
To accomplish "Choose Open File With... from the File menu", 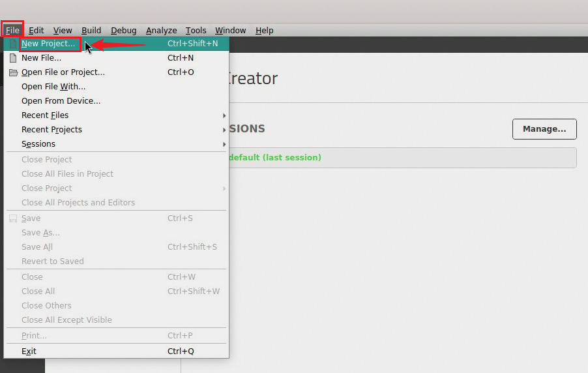I will [53, 87].
